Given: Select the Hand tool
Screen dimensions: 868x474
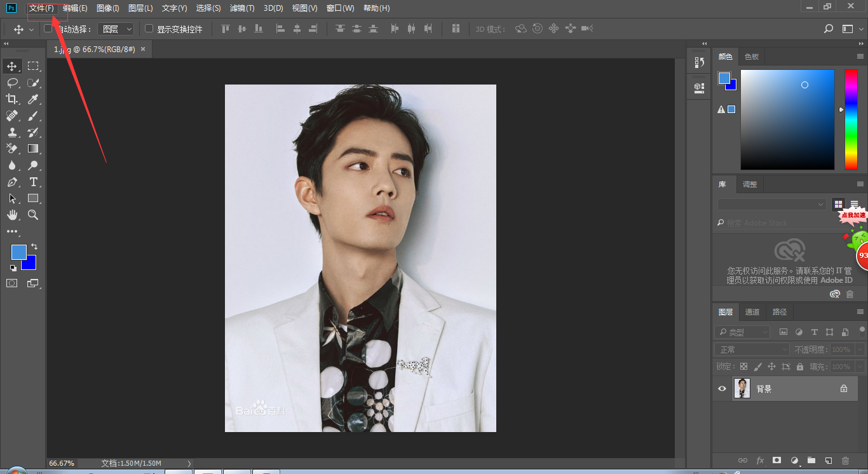Looking at the screenshot, I should pos(12,215).
